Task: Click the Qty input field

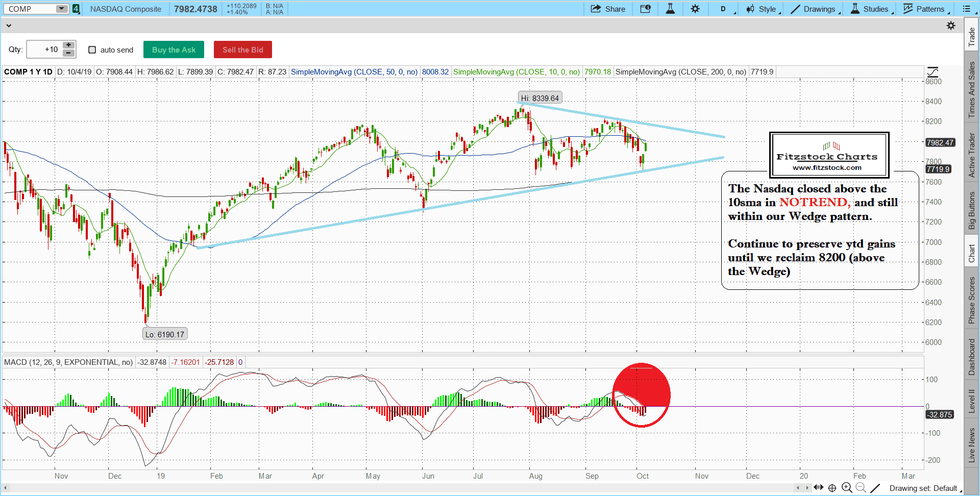Action: coord(44,49)
